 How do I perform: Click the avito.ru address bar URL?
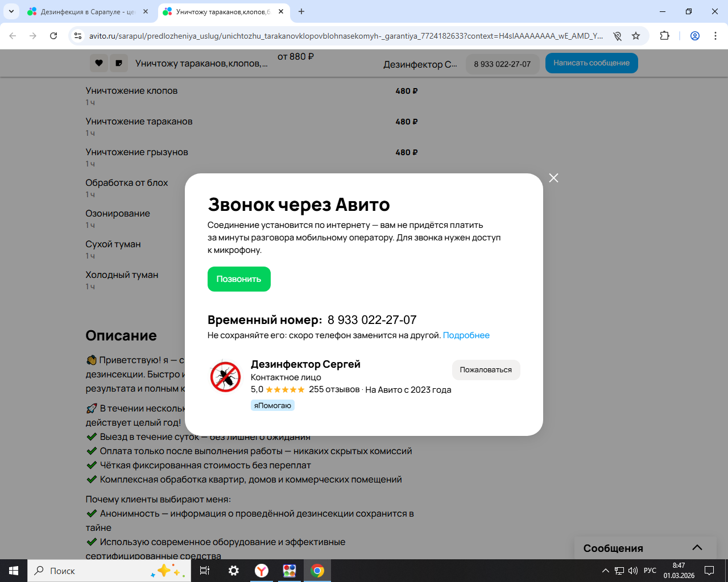[346, 36]
